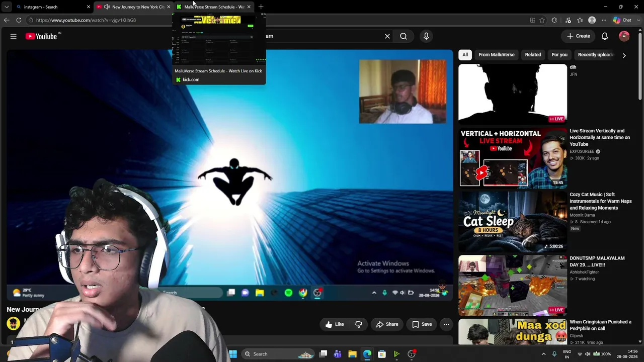Select the Related filter chip
This screenshot has width=644, height=362.
pyautogui.click(x=533, y=55)
